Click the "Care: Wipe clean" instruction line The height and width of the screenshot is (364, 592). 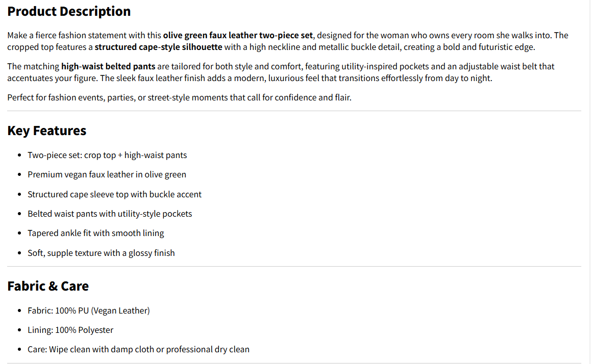click(138, 350)
